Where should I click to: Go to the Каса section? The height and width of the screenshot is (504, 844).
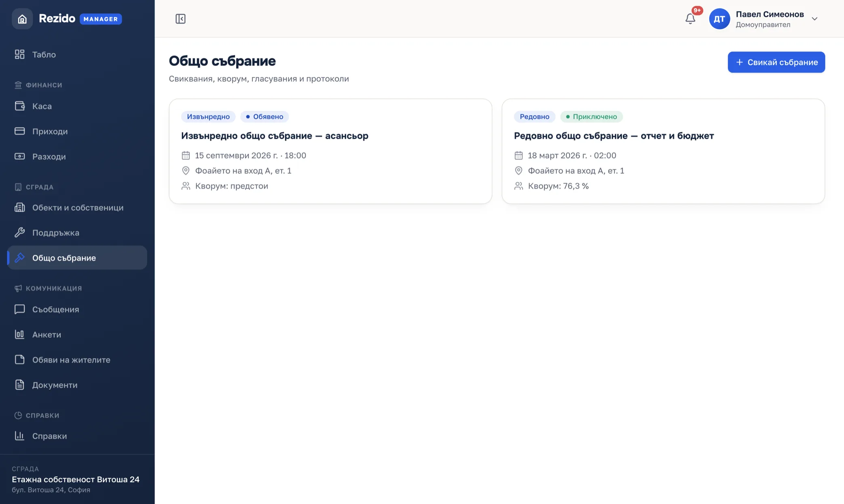(77, 106)
